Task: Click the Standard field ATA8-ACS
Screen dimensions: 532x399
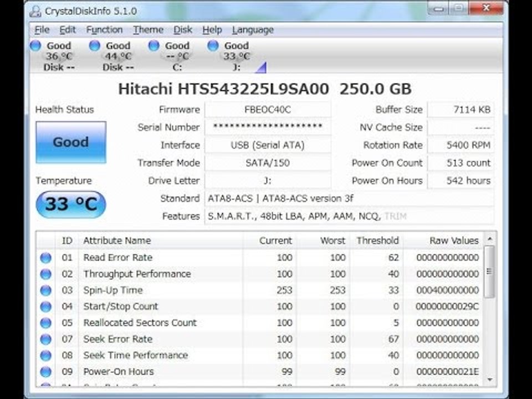Action: click(x=349, y=198)
